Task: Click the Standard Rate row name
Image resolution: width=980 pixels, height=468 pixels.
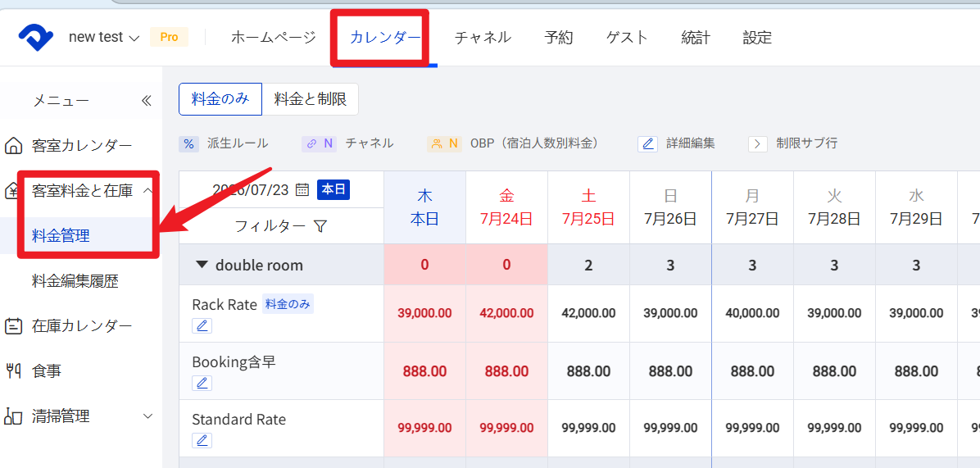Action: pyautogui.click(x=238, y=420)
